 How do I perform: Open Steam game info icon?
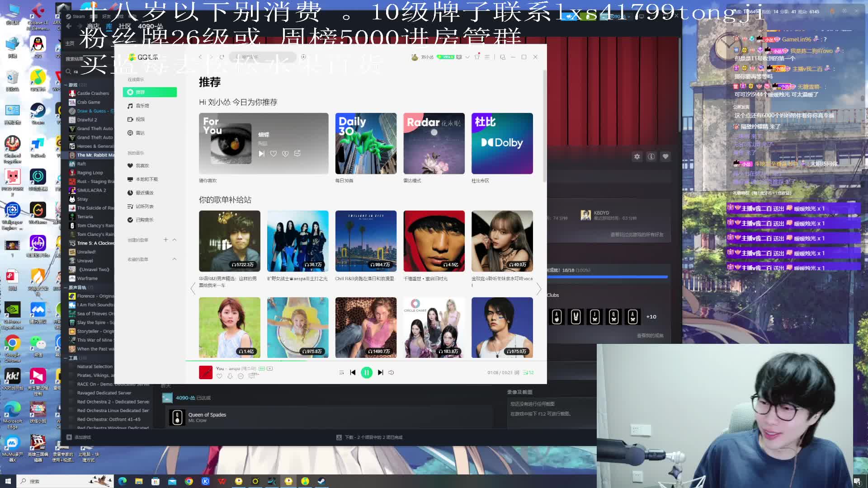pyautogui.click(x=651, y=157)
